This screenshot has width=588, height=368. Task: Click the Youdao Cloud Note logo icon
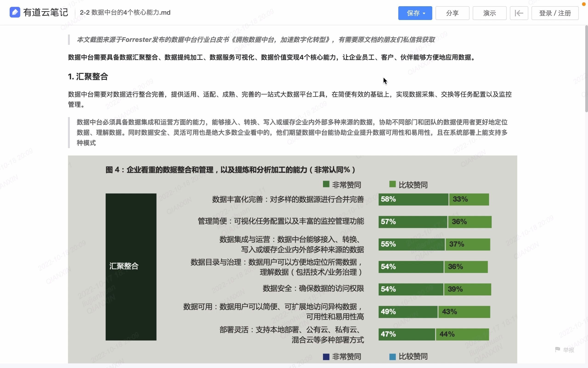(x=15, y=12)
